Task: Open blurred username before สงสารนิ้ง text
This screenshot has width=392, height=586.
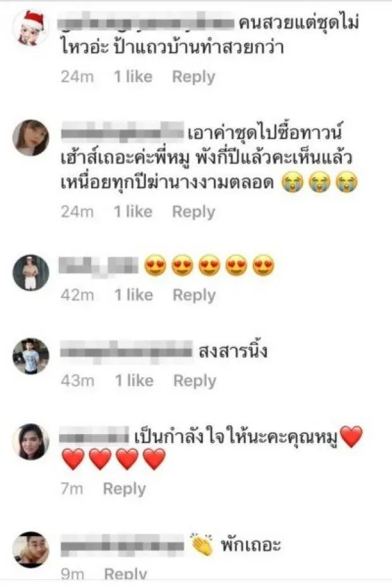Action: [x=126, y=352]
